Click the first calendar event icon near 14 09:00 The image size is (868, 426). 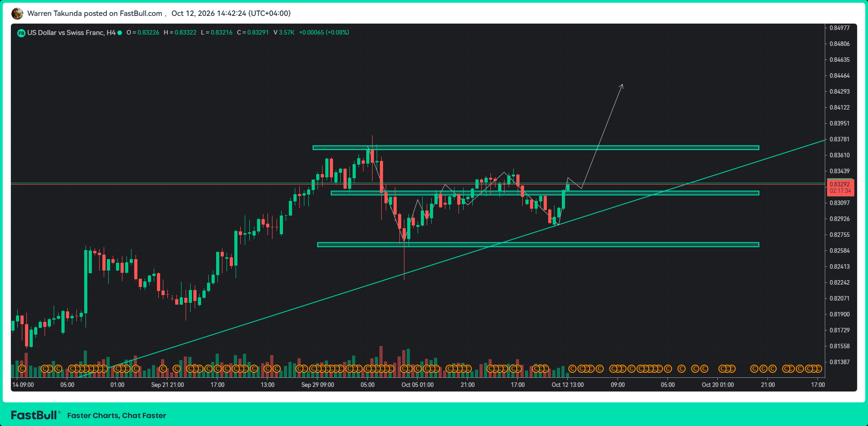[x=21, y=369]
